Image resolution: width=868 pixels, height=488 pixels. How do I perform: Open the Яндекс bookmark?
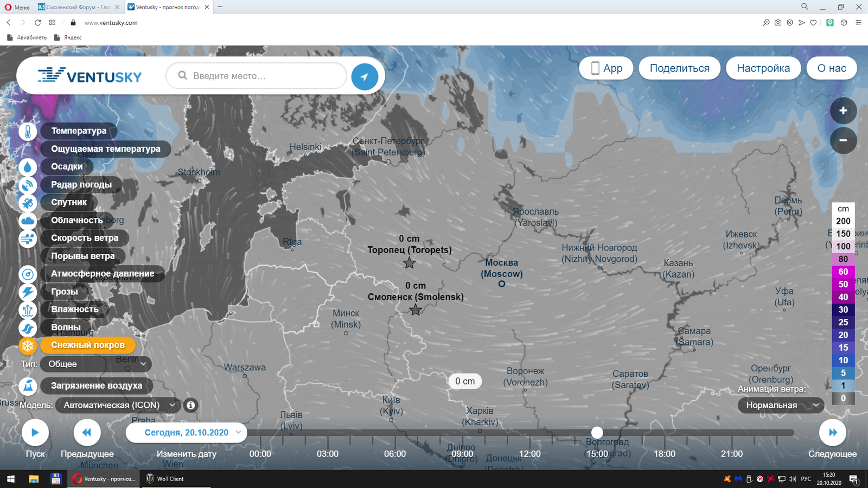click(x=68, y=37)
